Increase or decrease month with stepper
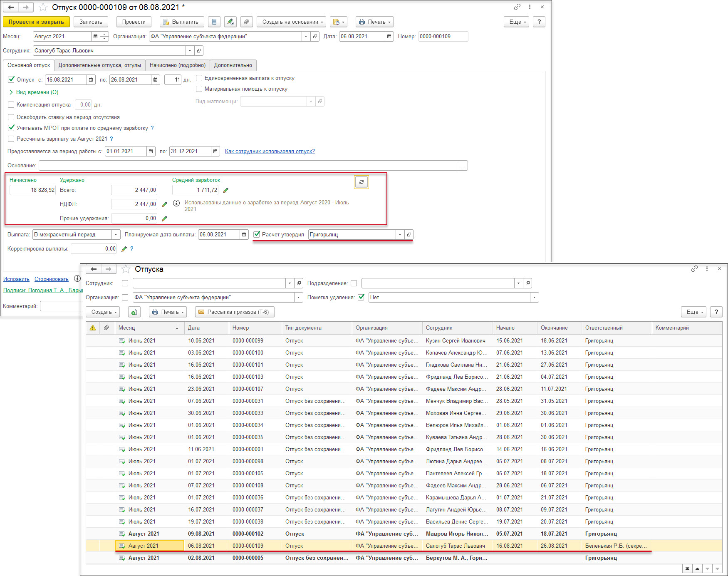 (x=104, y=37)
